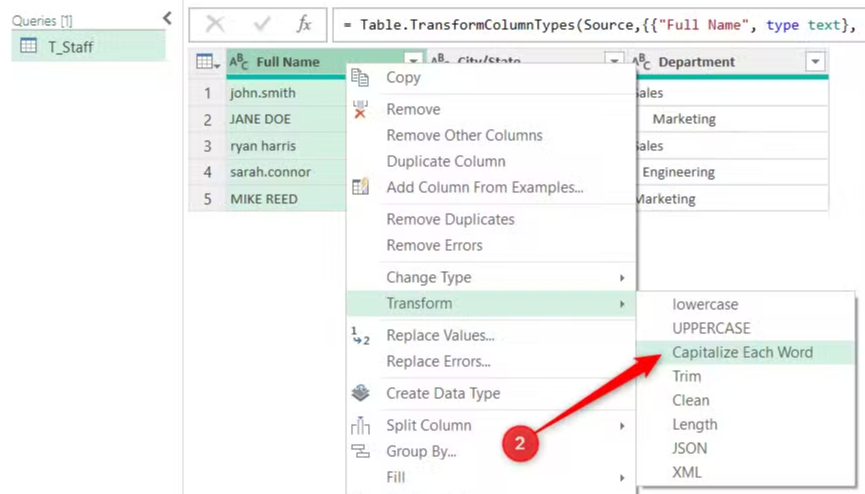
Task: Click the Full Name ABC type icon
Action: pyautogui.click(x=239, y=61)
